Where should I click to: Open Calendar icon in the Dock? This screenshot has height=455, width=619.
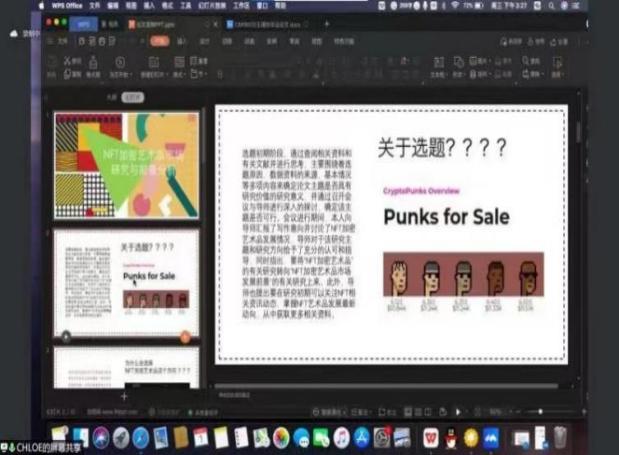click(201, 437)
